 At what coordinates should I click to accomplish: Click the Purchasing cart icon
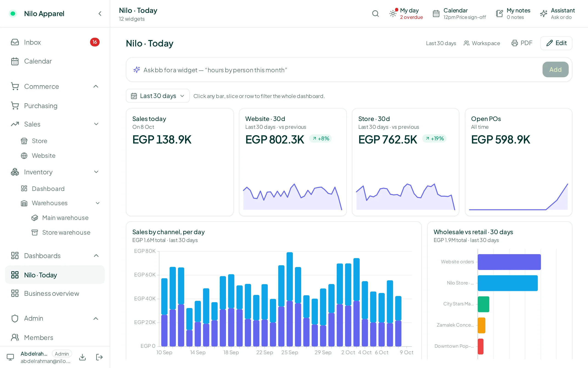click(15, 106)
